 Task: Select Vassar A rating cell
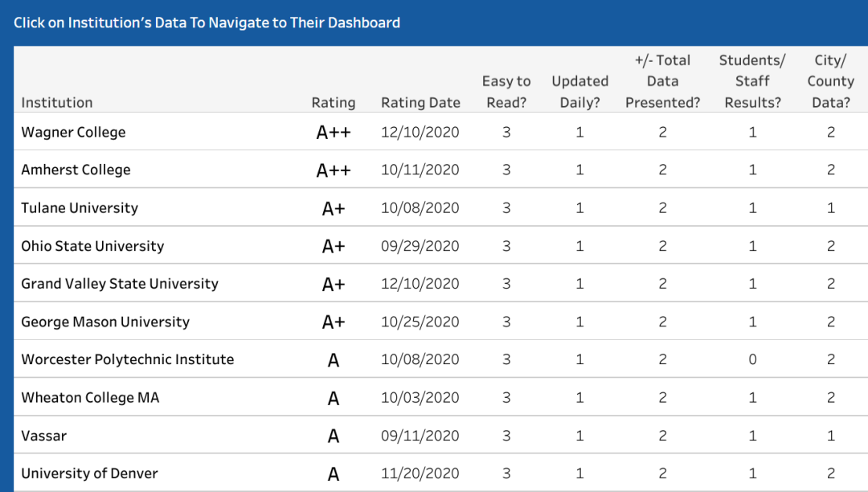coord(334,436)
